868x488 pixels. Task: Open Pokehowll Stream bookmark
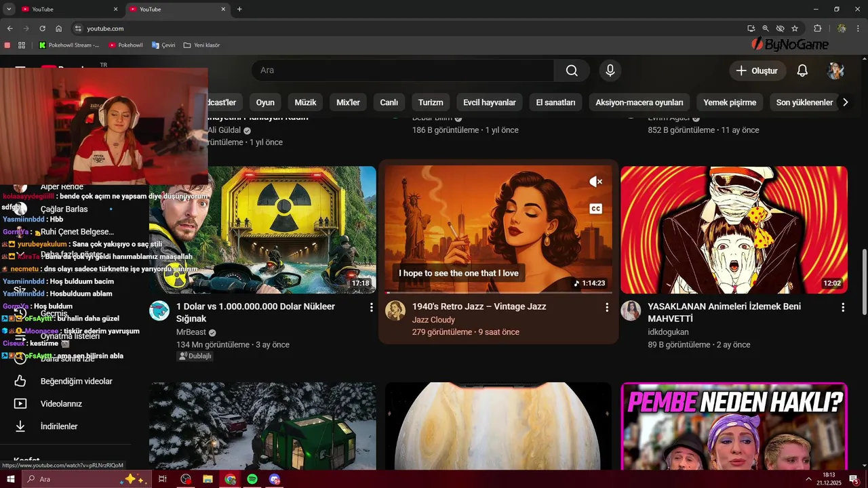click(x=69, y=45)
